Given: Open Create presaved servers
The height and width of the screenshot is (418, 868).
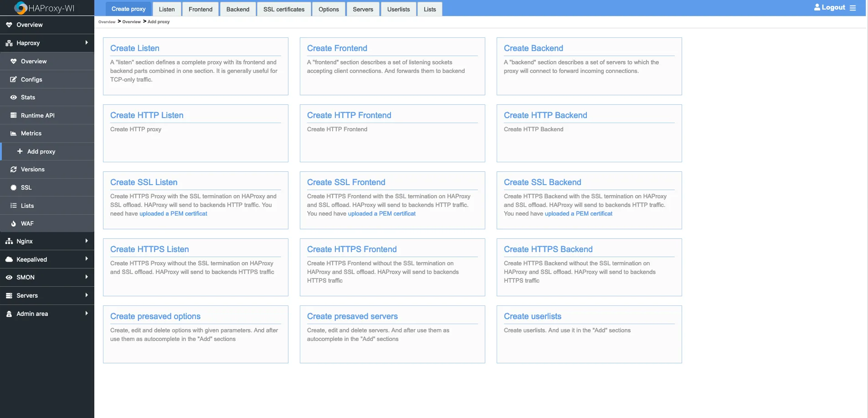Looking at the screenshot, I should [352, 316].
